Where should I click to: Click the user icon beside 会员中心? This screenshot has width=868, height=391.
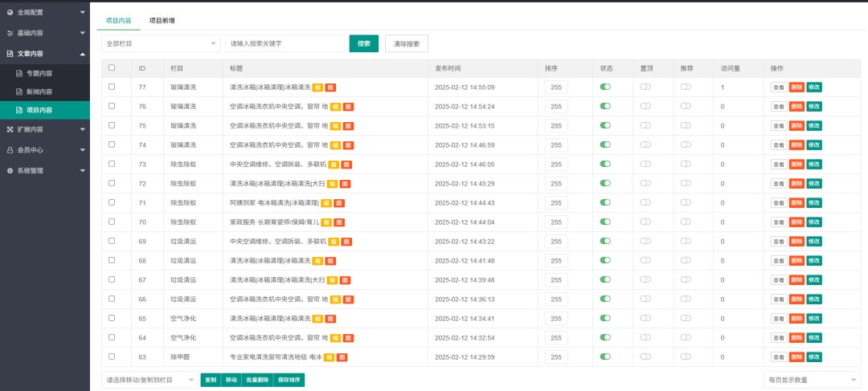[x=10, y=150]
